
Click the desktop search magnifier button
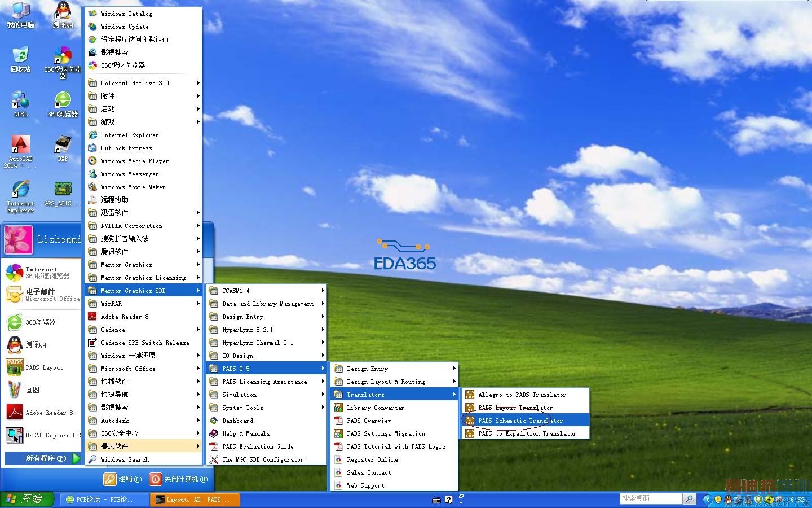[689, 499]
